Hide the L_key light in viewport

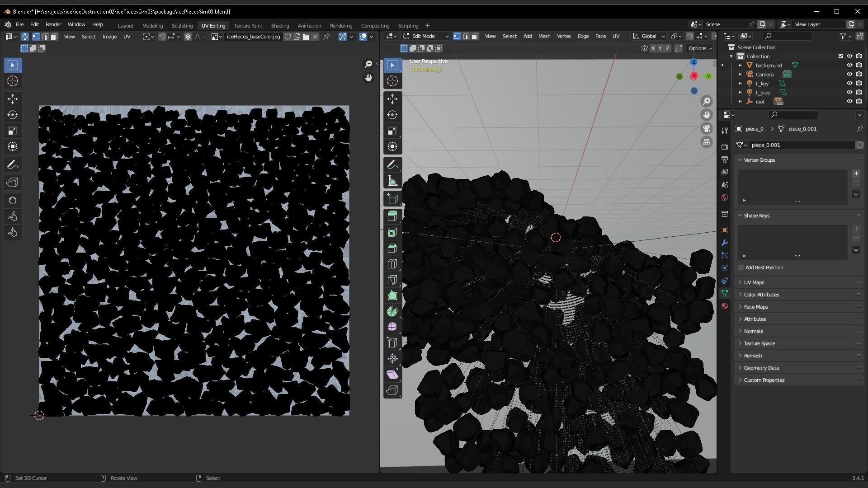click(x=849, y=84)
